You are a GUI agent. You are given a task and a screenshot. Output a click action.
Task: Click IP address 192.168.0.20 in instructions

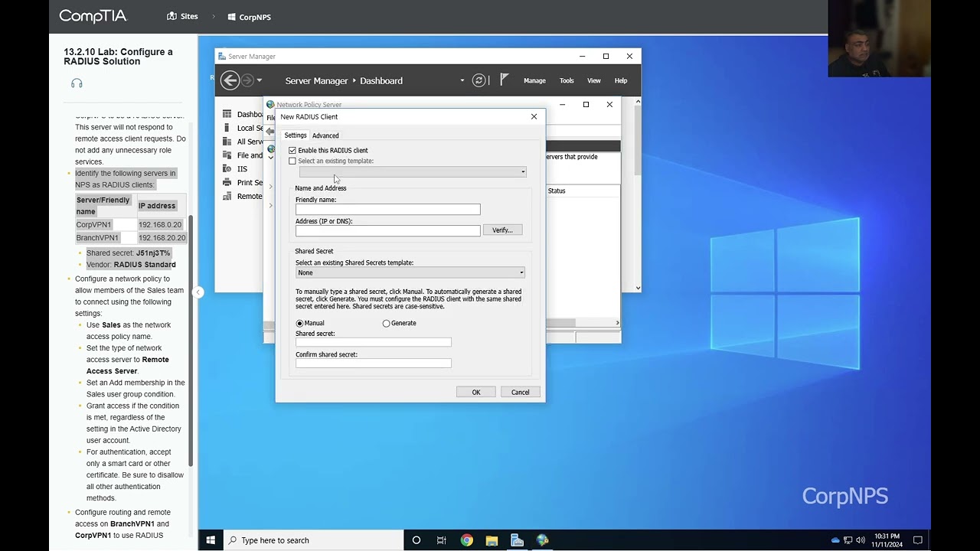160,225
